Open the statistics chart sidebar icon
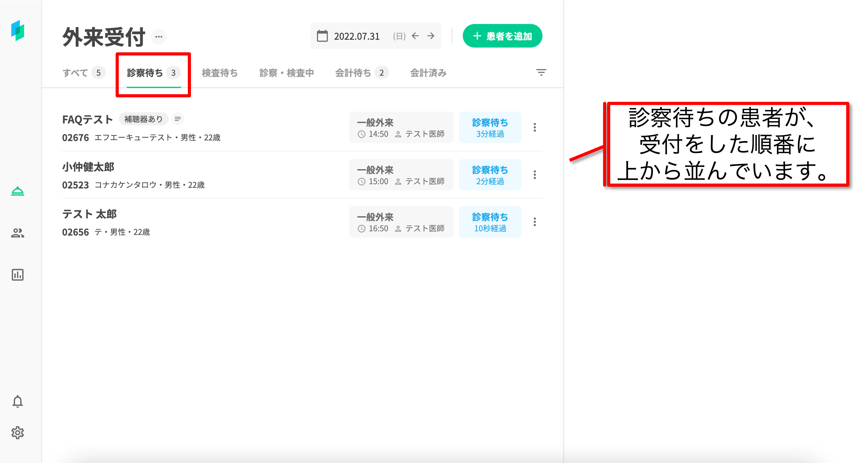868x463 pixels. [18, 275]
